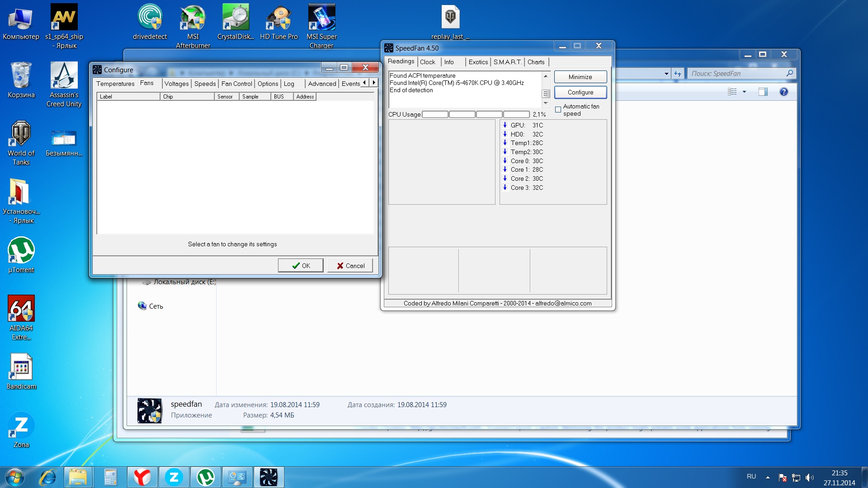Open the S.M.A.R.T. tab
868x488 pixels.
(507, 62)
